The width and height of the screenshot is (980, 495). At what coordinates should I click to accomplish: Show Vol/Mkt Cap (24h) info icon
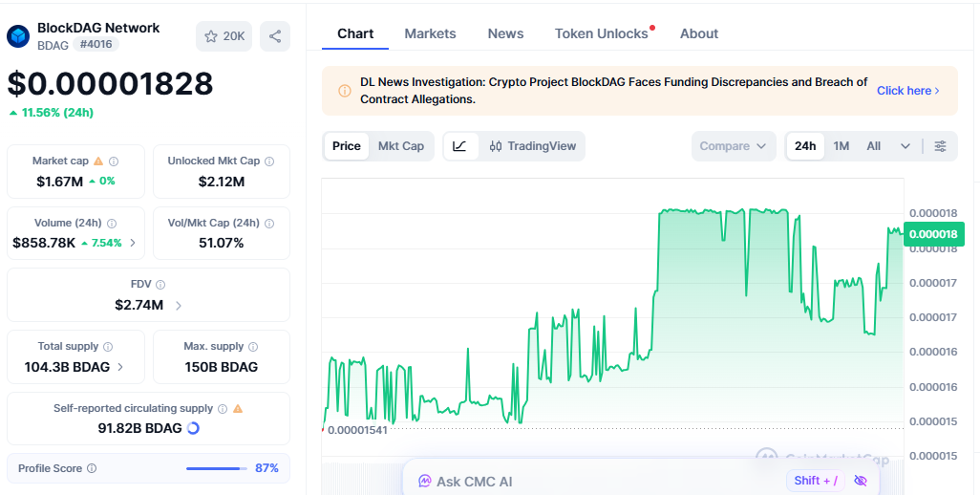pos(269,223)
